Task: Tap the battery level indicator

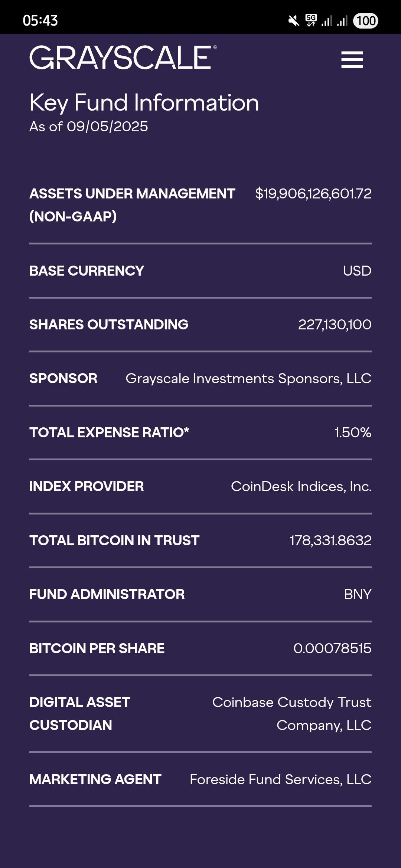Action: (366, 21)
